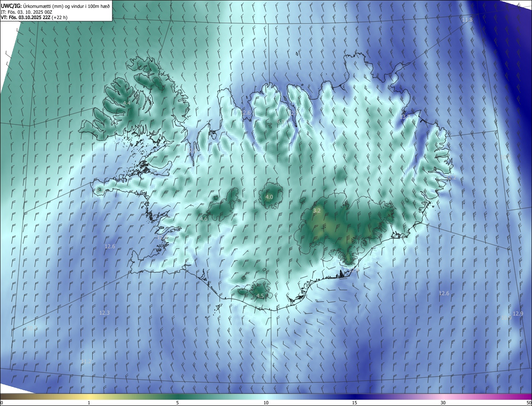The width and height of the screenshot is (532, 406).
Task: Click the '6.0' value in north Iceland
Action: (281, 122)
